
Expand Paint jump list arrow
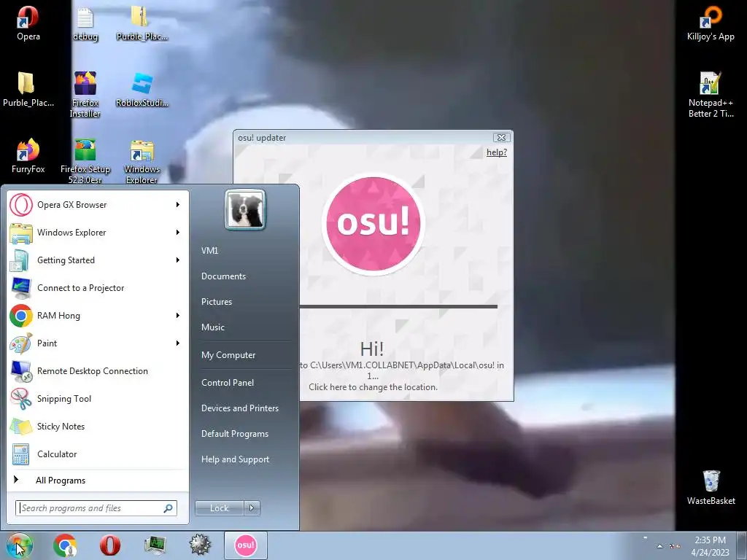pos(178,343)
